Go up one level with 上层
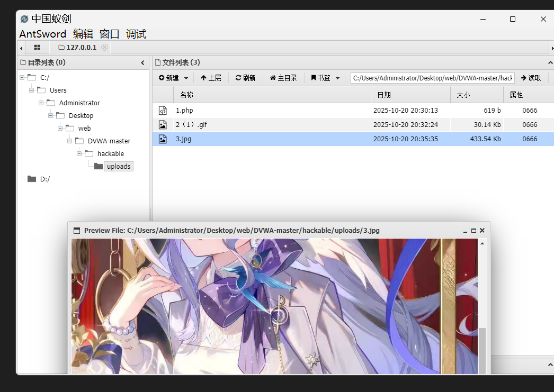Image resolution: width=554 pixels, height=392 pixels. pos(211,78)
